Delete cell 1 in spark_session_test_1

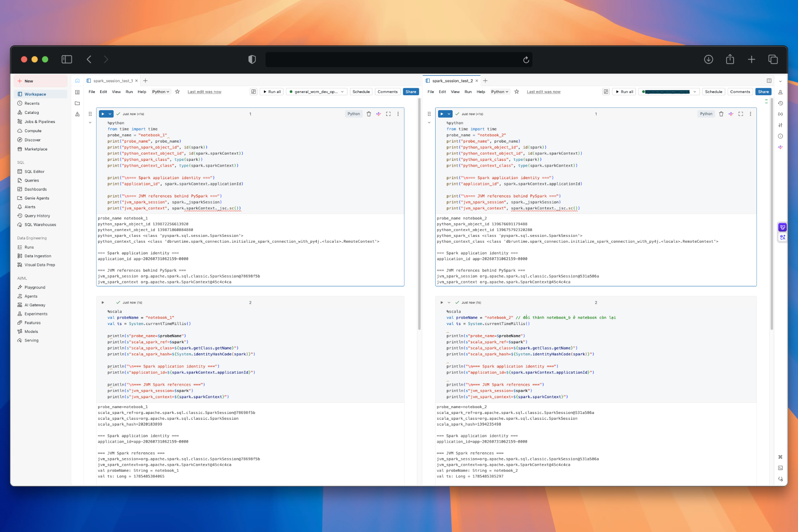pos(369,114)
